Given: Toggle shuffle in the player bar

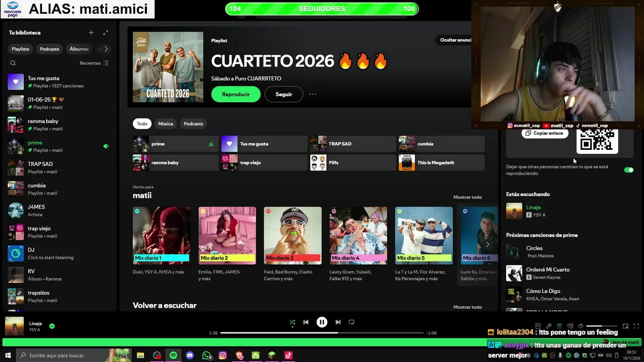Looking at the screenshot, I should (x=292, y=322).
